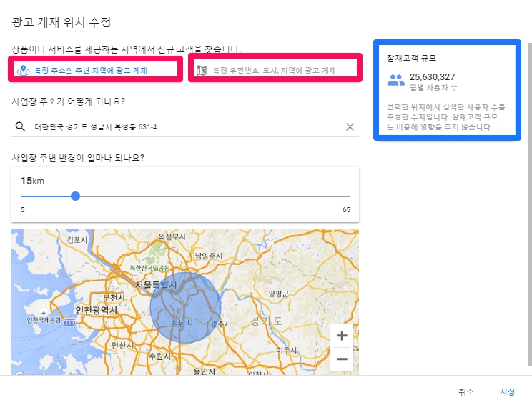Click the 광주시 label on the map
This screenshot has height=405, width=532.
221,324
